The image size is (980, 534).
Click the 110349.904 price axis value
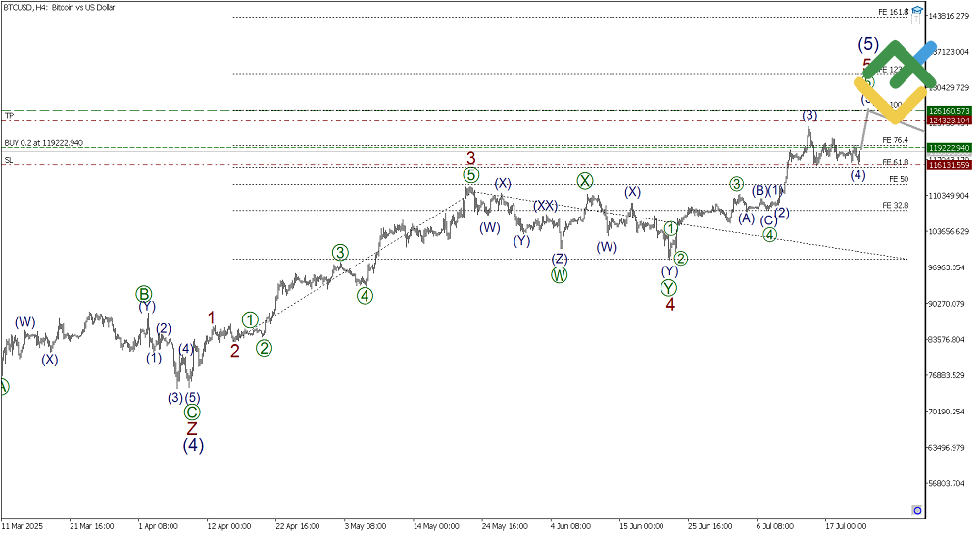pyautogui.click(x=949, y=196)
